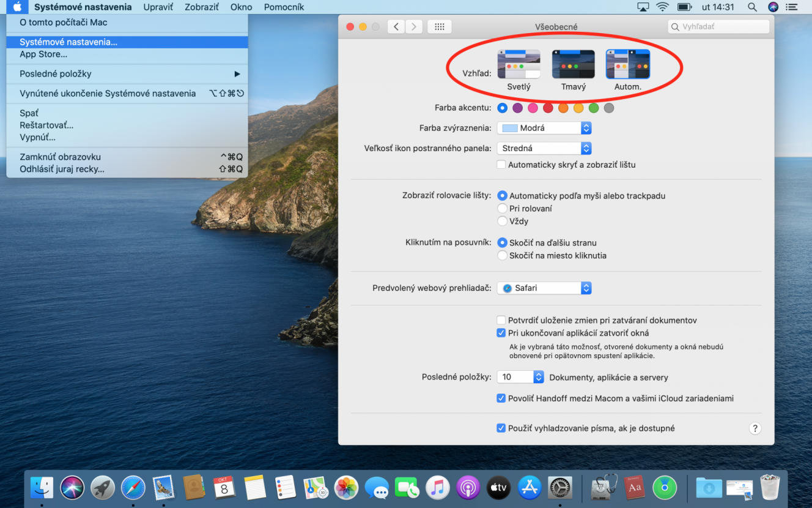The image size is (812, 508).
Task: Open Launchpad rocket icon in Dock
Action: coord(103,488)
